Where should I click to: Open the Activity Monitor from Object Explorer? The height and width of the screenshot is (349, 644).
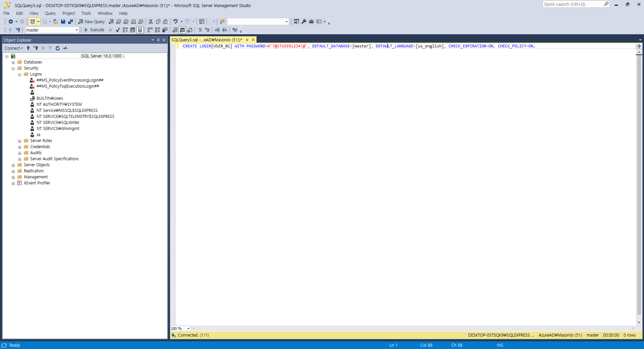tap(65, 48)
